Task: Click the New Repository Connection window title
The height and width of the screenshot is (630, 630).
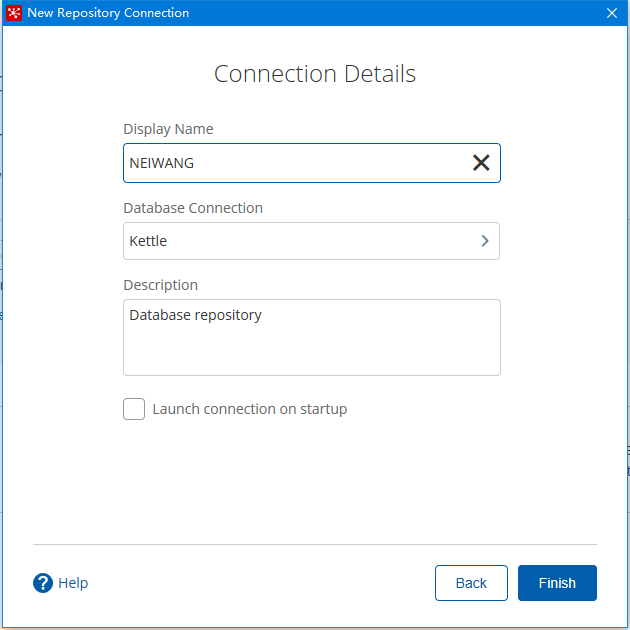Action: tap(108, 13)
